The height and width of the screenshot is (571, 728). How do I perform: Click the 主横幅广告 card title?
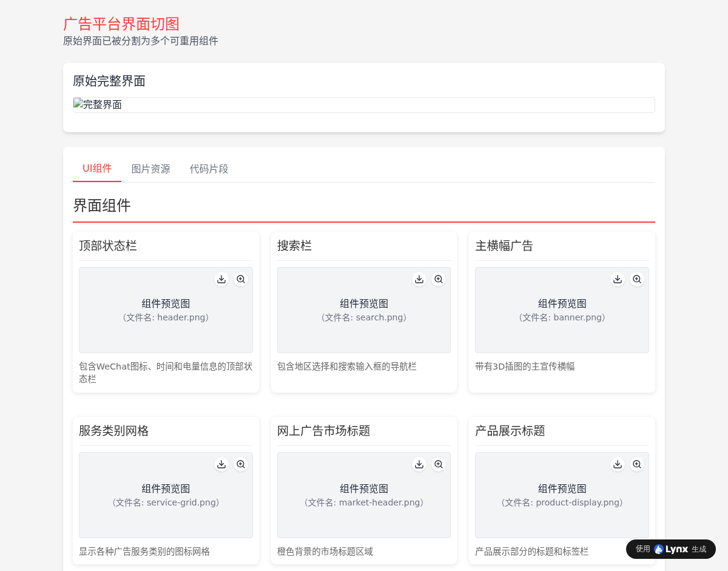[x=504, y=246]
